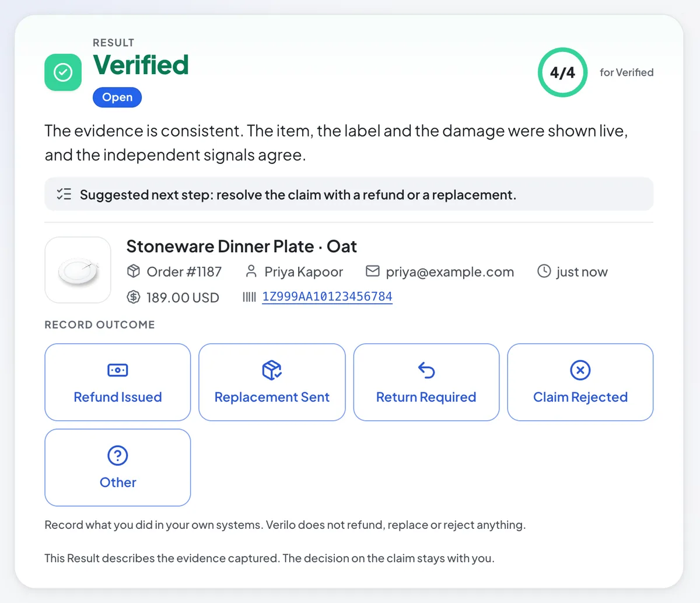Image resolution: width=700 pixels, height=603 pixels.
Task: Record outcome as Claim Rejected
Action: [x=580, y=382]
